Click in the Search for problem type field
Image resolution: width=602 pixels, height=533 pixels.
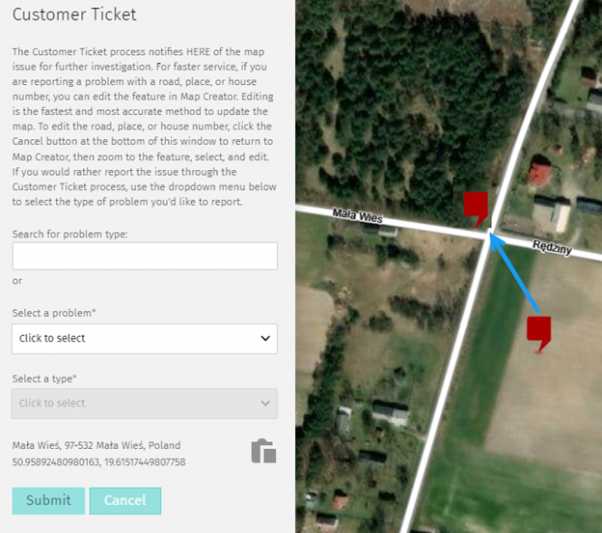click(145, 257)
